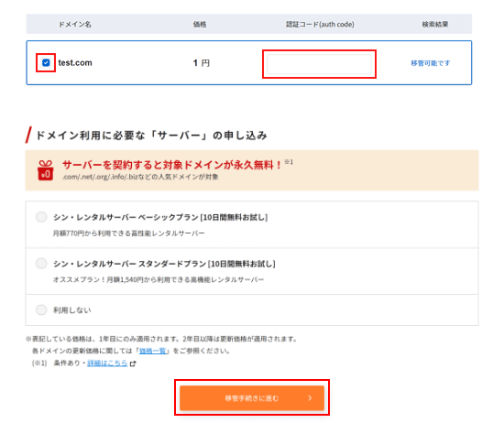Image resolution: width=504 pixels, height=423 pixels.
Task: Click the ドメイン利用に必要な「サーバー」の申し込み heading
Action: (x=151, y=136)
